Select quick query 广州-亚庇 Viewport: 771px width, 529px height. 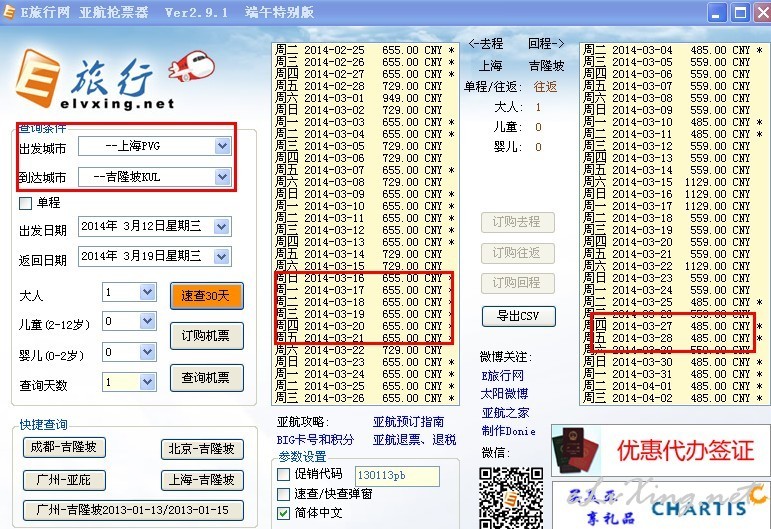[x=64, y=480]
